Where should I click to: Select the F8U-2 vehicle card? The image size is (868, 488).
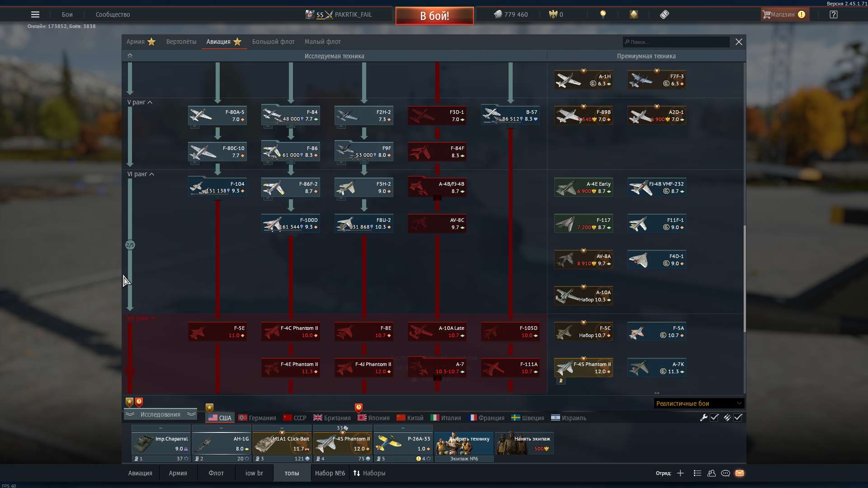(x=364, y=223)
